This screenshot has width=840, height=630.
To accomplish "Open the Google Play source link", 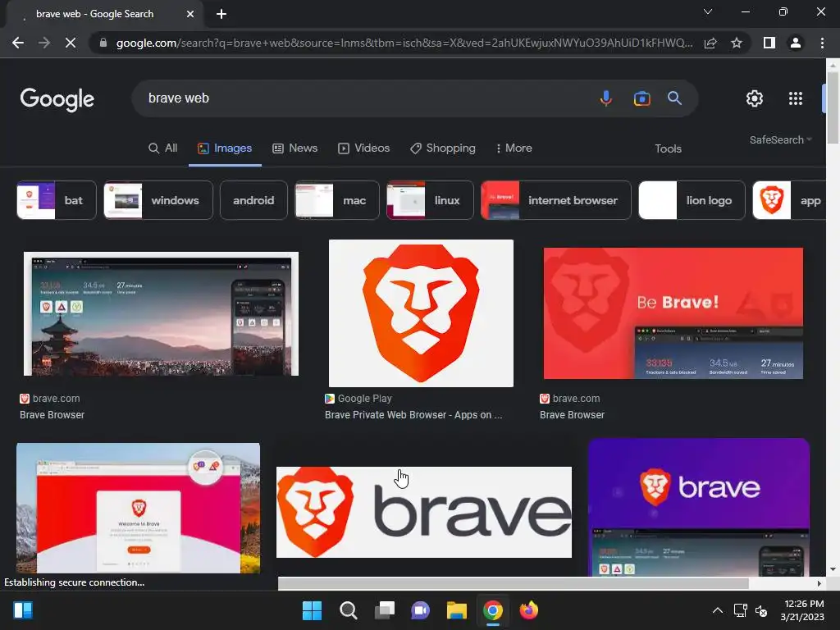I will 358,399.
